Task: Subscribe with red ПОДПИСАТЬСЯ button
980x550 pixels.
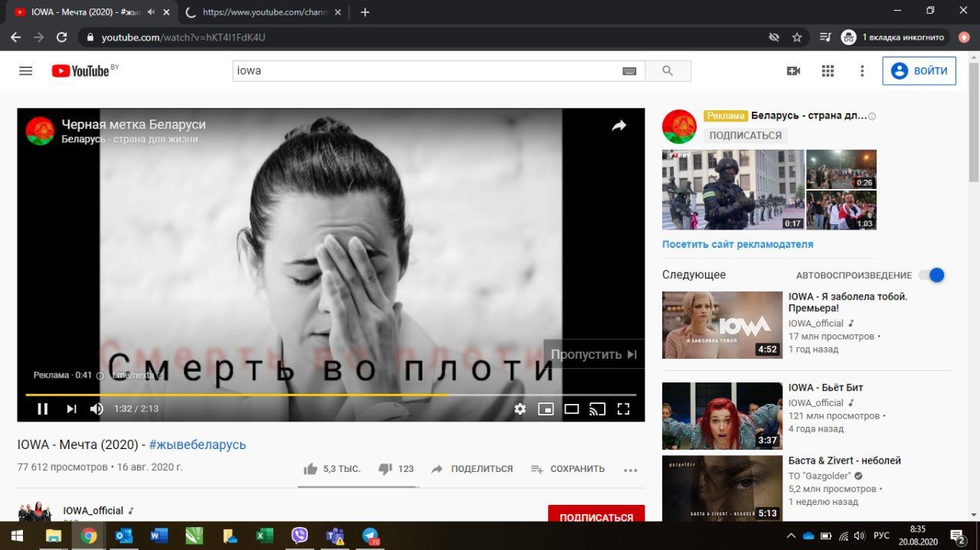Action: pyautogui.click(x=596, y=514)
